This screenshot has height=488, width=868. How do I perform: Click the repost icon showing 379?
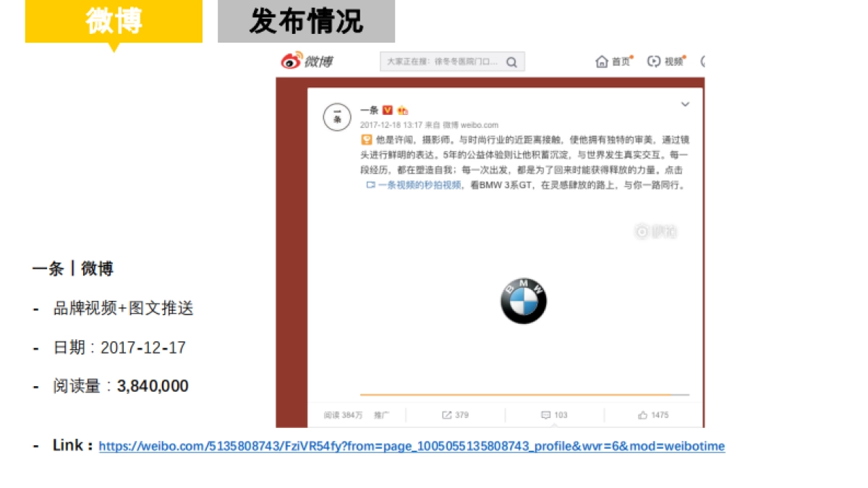(447, 414)
